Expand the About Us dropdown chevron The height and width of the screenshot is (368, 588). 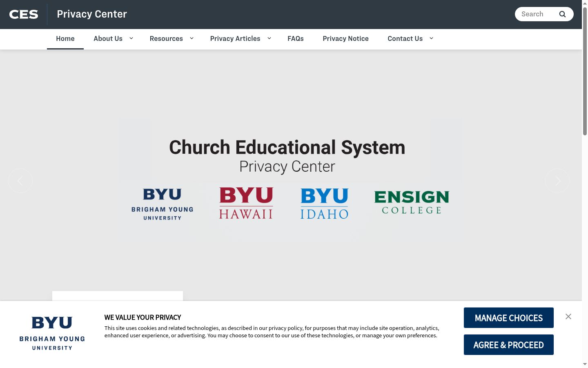[131, 38]
